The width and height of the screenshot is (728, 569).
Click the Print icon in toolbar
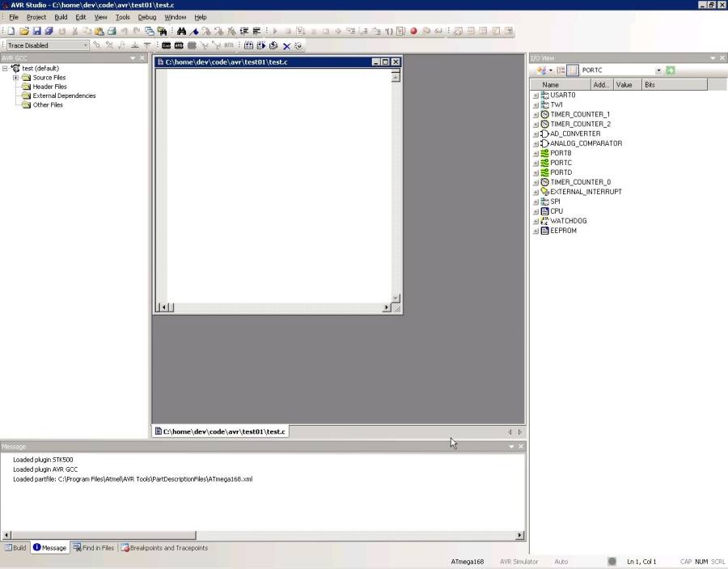coord(112,32)
